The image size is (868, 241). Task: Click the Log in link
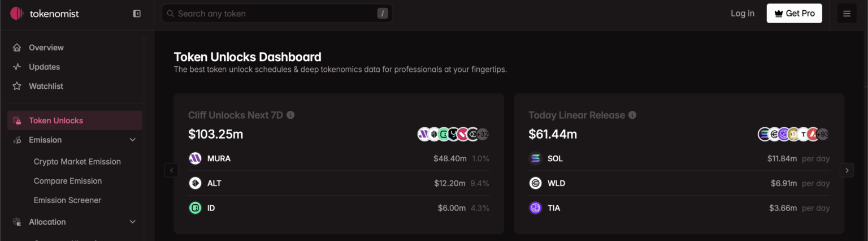(742, 14)
